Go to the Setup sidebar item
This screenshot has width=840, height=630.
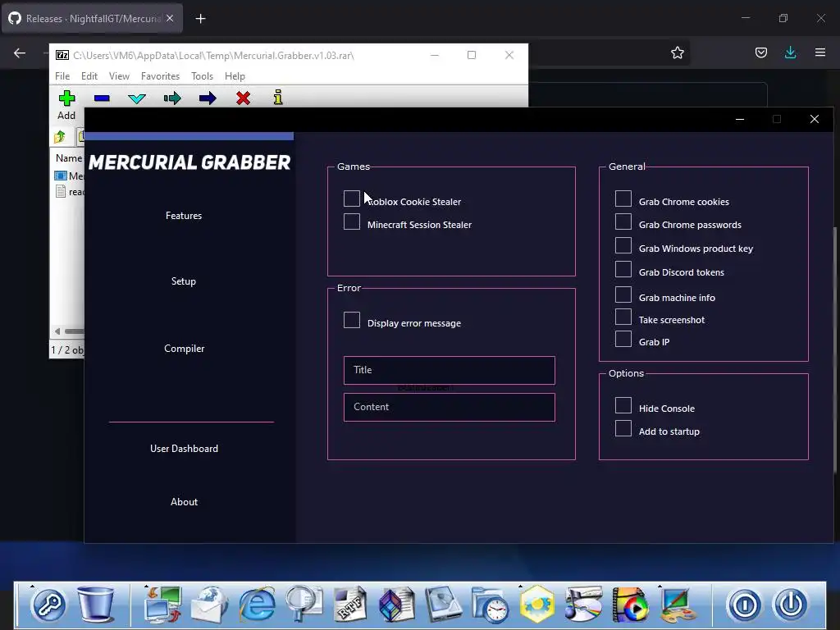(x=184, y=281)
